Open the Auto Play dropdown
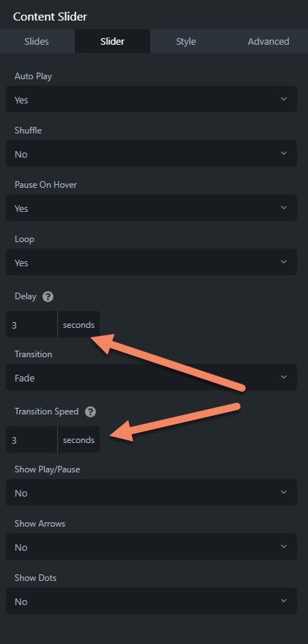The image size is (308, 644). click(x=151, y=99)
